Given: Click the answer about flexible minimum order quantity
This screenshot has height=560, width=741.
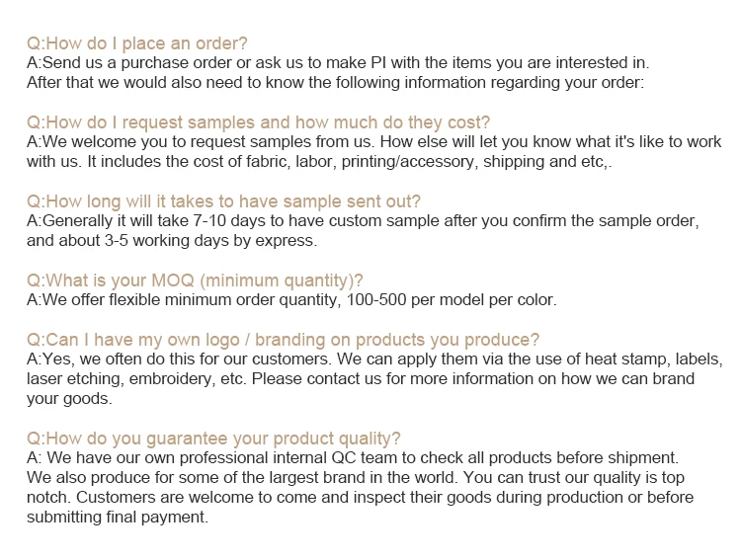Looking at the screenshot, I should click(x=291, y=300).
